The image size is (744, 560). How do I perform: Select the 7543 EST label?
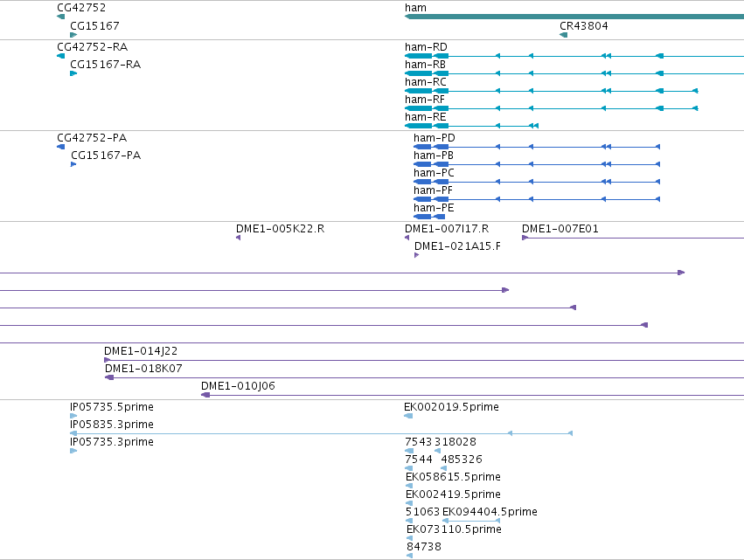click(x=419, y=442)
